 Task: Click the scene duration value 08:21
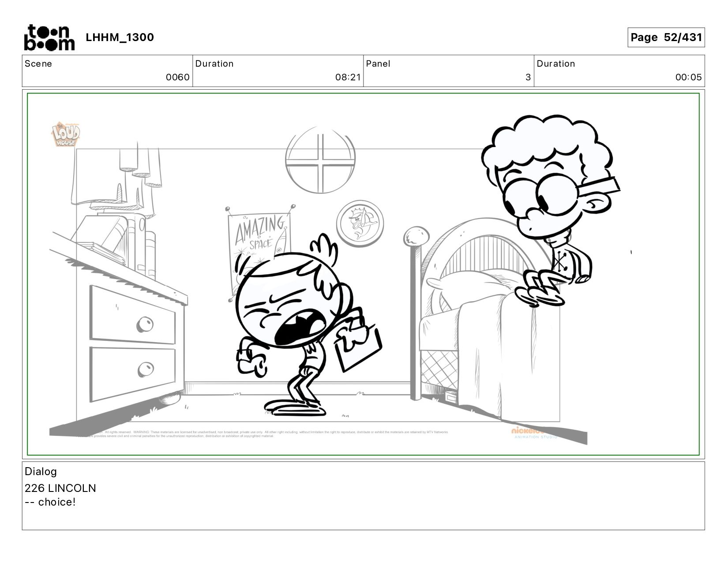[x=348, y=77]
